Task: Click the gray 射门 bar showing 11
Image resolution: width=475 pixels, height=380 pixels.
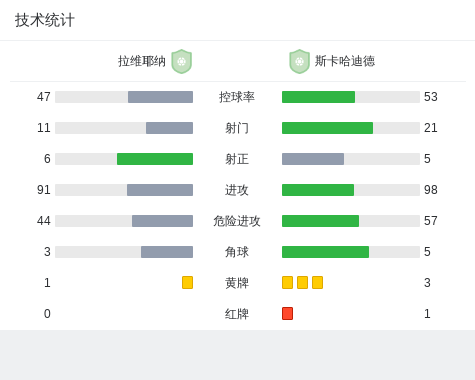Action: coord(169,128)
